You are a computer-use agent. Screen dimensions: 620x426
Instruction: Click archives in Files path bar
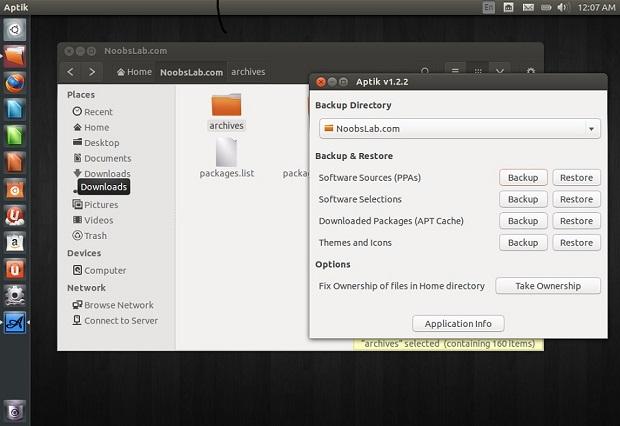click(248, 72)
